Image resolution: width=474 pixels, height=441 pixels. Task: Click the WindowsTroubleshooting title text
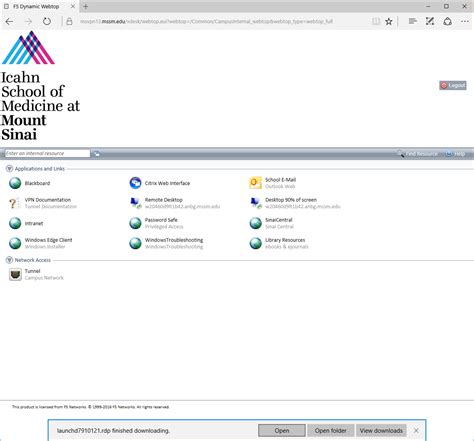click(x=174, y=240)
